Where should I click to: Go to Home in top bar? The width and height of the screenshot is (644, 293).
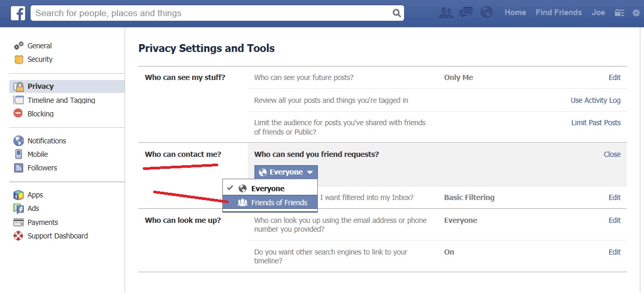pyautogui.click(x=515, y=12)
